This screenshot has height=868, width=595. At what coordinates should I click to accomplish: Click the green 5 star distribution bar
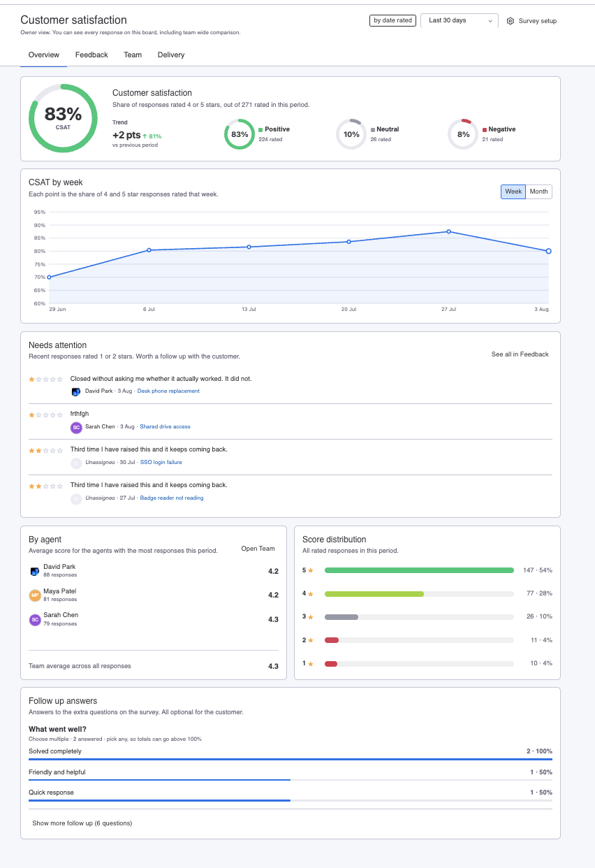pyautogui.click(x=419, y=570)
